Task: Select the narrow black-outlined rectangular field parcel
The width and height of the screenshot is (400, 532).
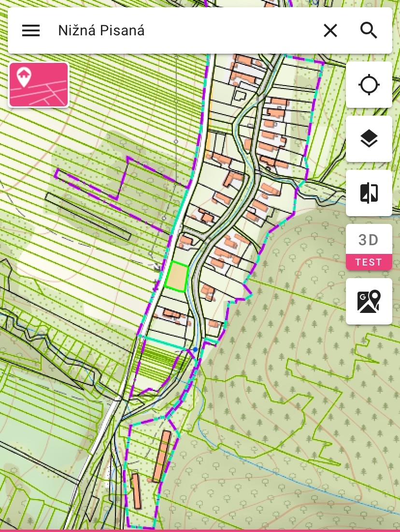Action: tap(88, 217)
